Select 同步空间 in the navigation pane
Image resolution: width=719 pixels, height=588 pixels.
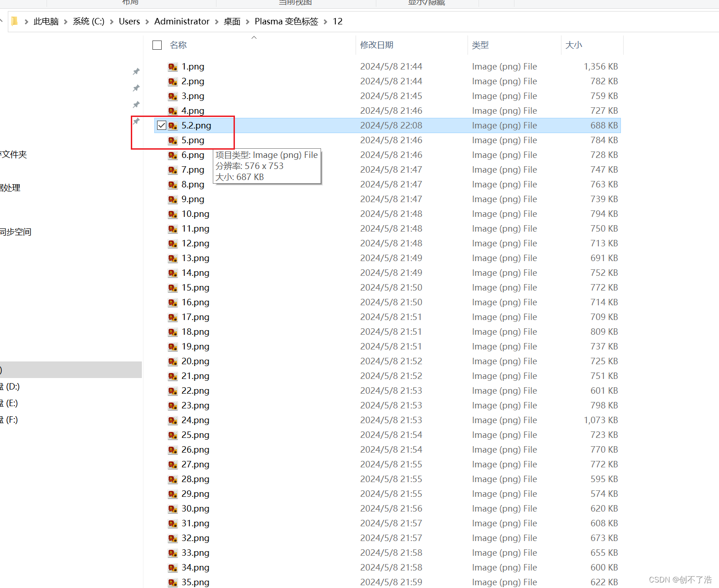click(16, 232)
